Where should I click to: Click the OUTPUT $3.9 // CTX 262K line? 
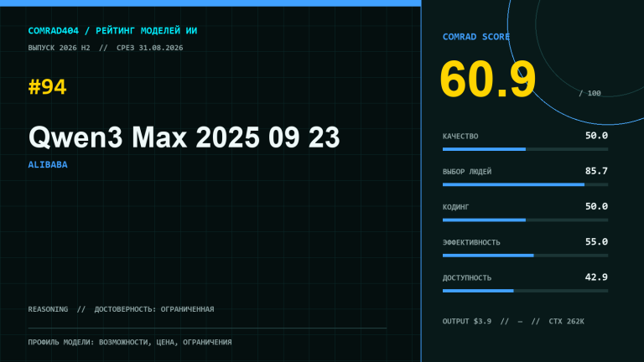tap(513, 322)
